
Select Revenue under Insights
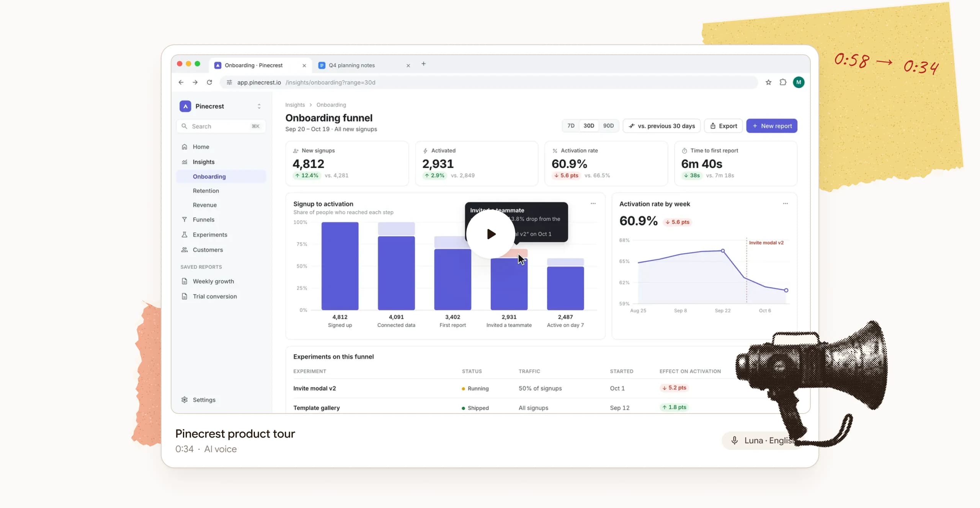(221, 205)
